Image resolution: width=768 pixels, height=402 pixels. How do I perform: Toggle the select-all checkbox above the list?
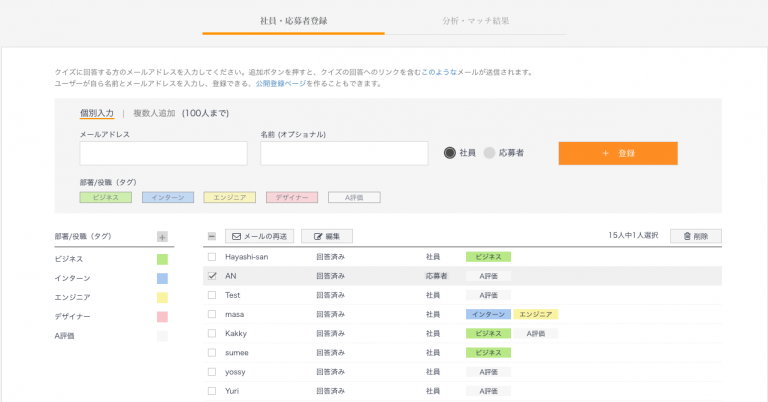(x=212, y=236)
